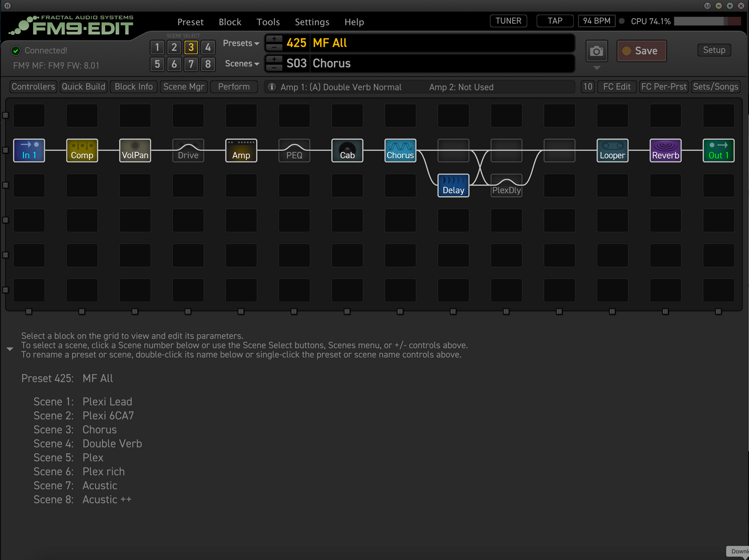749x560 pixels.
Task: Click the TUNER button
Action: [x=508, y=21]
